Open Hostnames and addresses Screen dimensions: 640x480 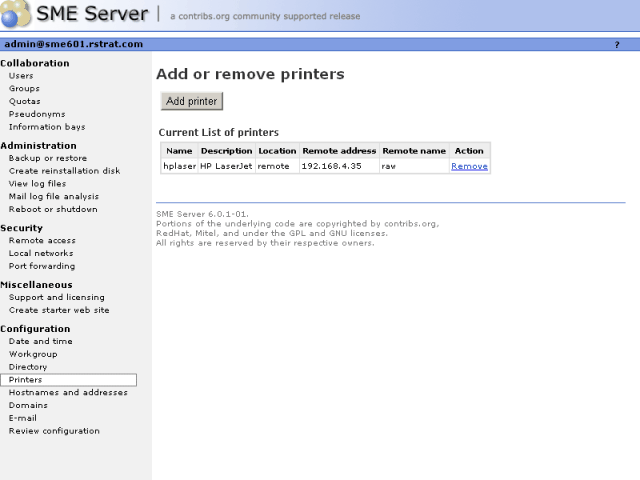click(x=68, y=393)
